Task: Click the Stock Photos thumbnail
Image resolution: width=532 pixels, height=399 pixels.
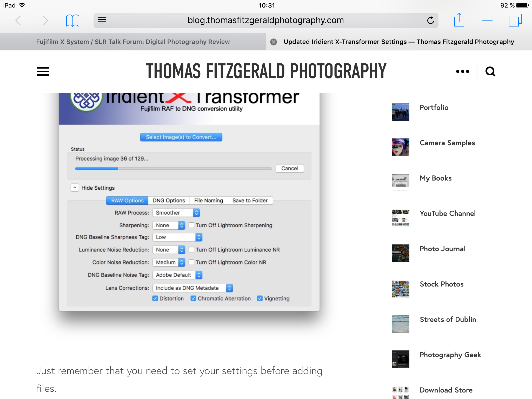Action: click(400, 289)
